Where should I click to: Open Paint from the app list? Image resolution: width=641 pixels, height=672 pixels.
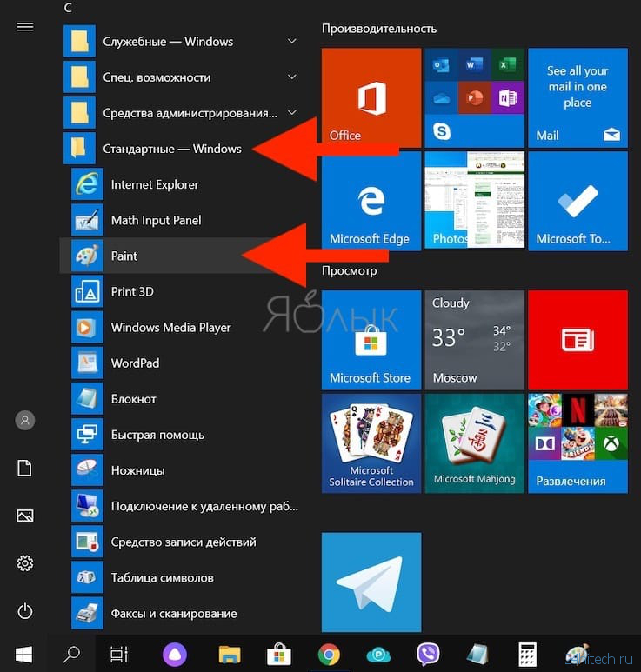pos(182,256)
